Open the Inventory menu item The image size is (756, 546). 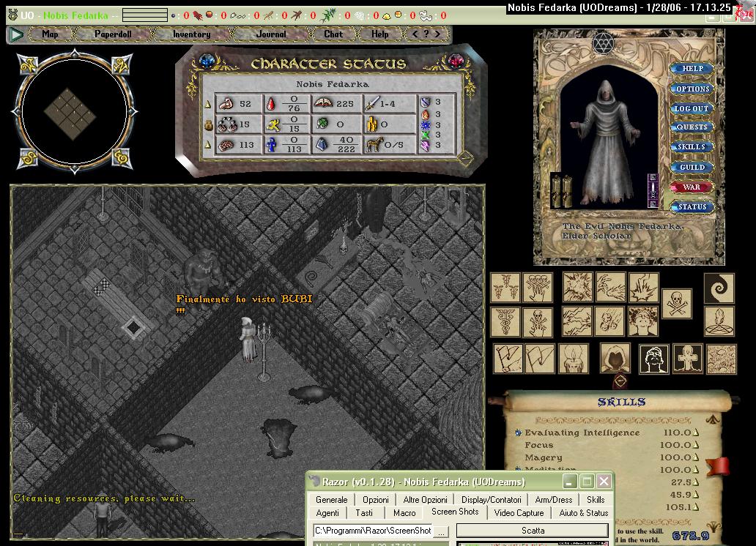191,34
